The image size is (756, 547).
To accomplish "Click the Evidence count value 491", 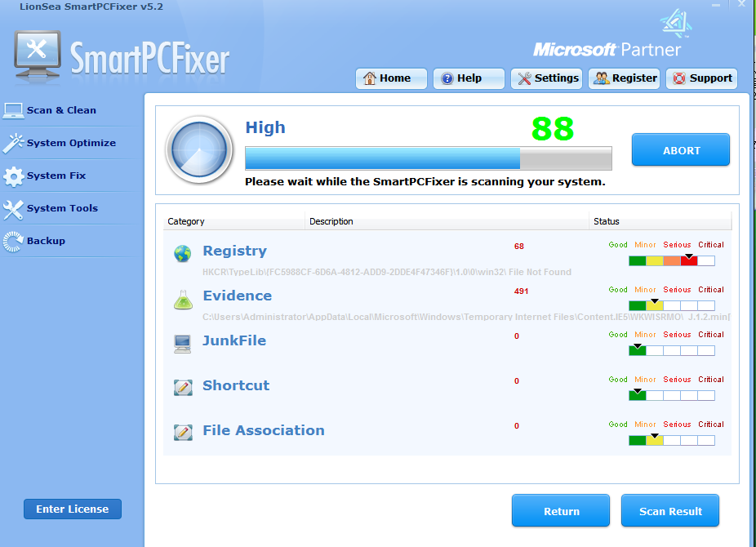I will (521, 291).
